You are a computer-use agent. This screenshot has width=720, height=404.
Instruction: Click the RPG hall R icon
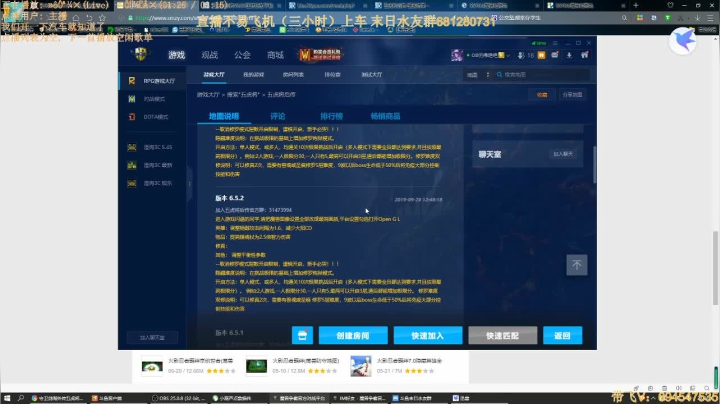[x=132, y=81]
